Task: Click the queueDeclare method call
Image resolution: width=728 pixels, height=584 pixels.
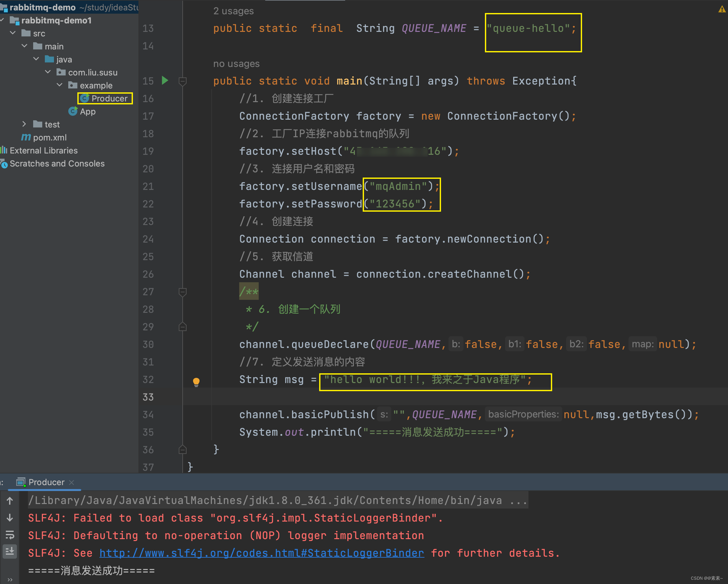Action: (330, 344)
